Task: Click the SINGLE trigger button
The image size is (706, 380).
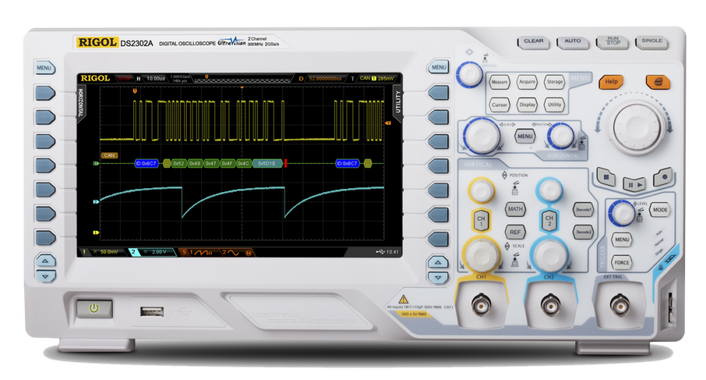Action: tap(652, 42)
